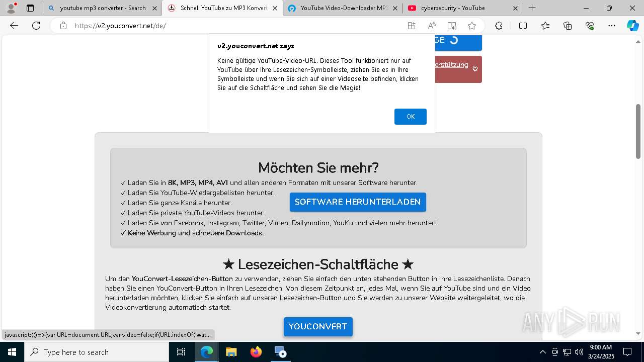The height and width of the screenshot is (362, 644).
Task: Launch Firefox from taskbar
Action: click(256, 352)
